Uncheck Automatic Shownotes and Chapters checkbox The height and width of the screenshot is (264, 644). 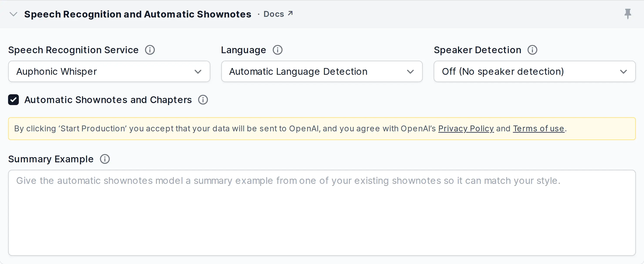click(13, 100)
